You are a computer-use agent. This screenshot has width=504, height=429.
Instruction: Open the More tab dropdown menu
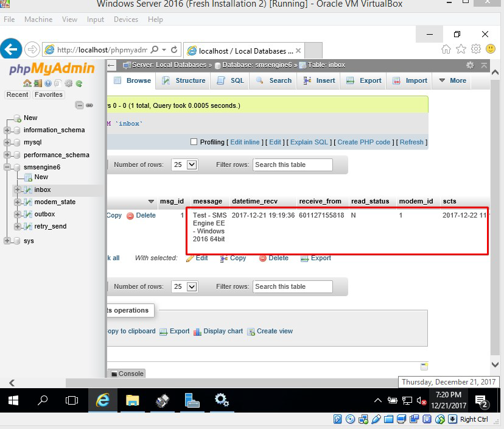pos(452,80)
